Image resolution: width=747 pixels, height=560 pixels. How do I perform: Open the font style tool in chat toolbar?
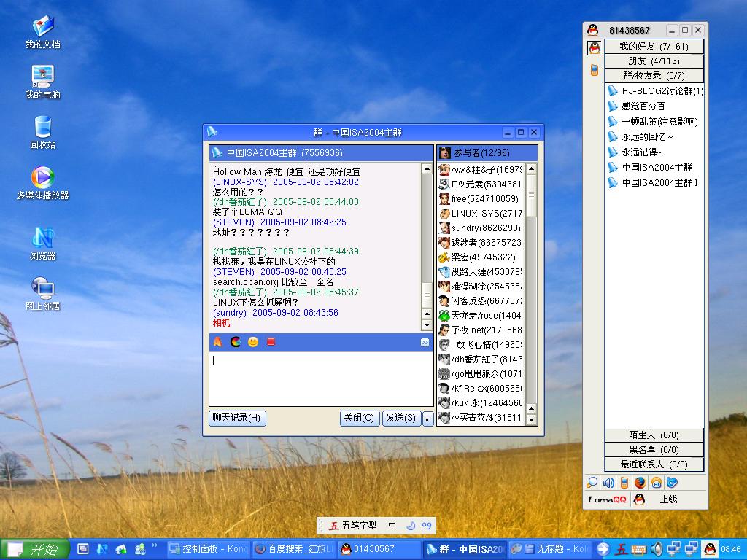pos(217,341)
